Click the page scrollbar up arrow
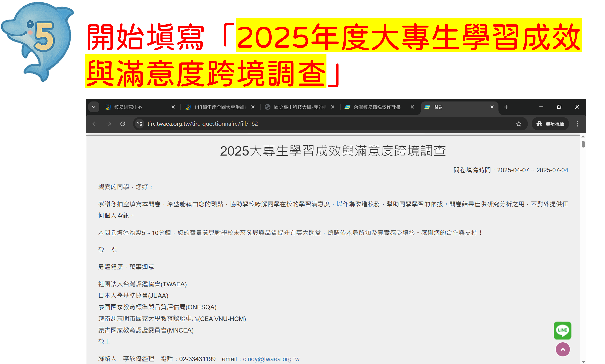The image size is (605, 364). coord(583,136)
